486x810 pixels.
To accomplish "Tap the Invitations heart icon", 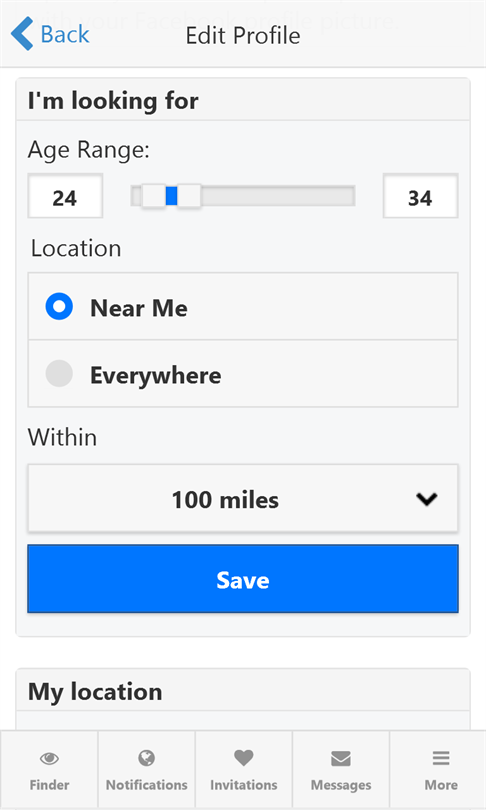I will point(244,758).
